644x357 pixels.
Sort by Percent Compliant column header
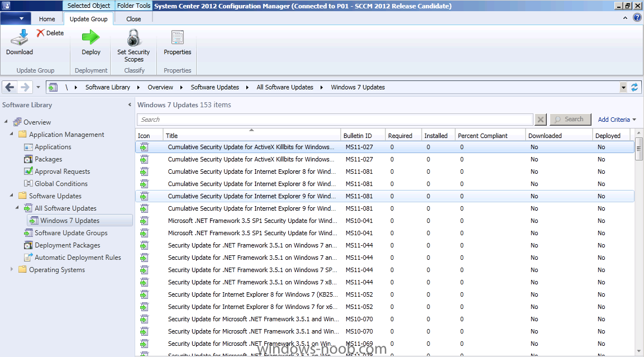coord(490,136)
